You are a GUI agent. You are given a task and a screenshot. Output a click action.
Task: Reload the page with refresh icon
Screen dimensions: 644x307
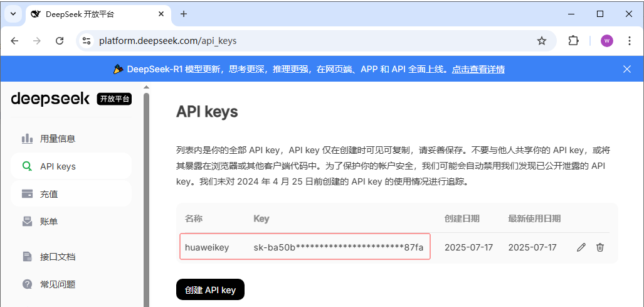click(x=60, y=41)
